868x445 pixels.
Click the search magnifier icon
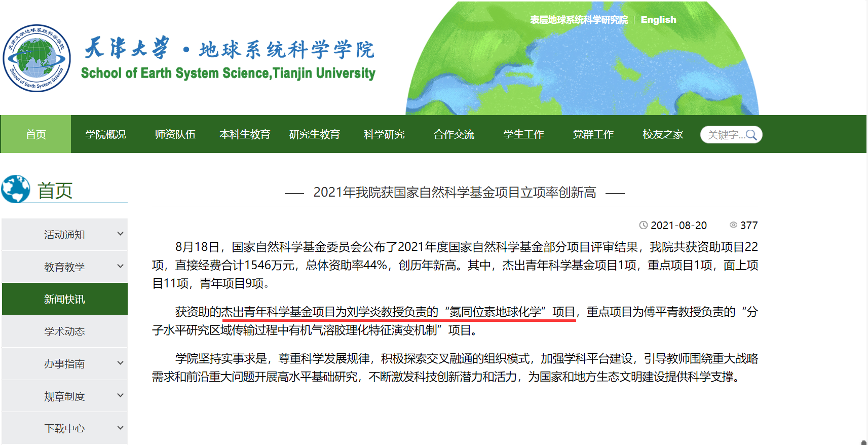751,135
